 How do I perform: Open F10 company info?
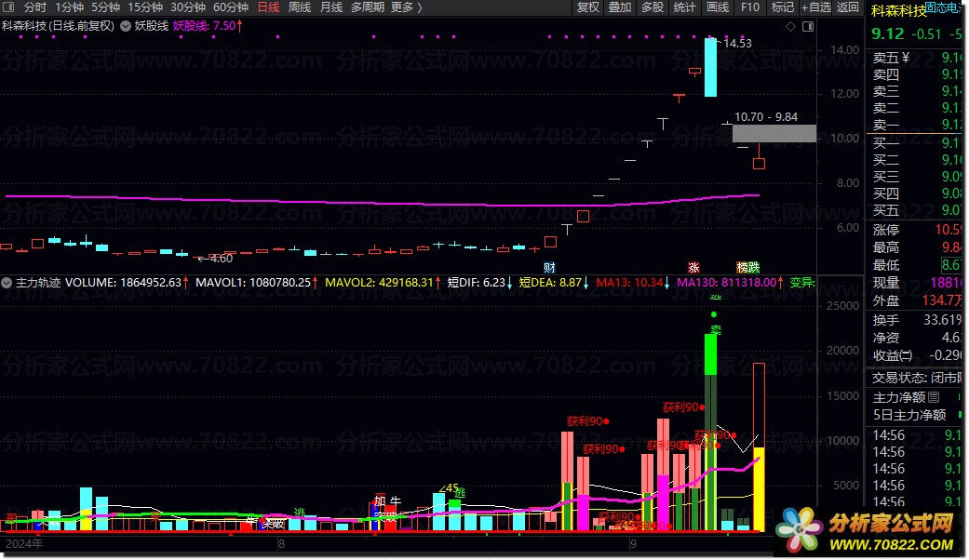tap(750, 7)
